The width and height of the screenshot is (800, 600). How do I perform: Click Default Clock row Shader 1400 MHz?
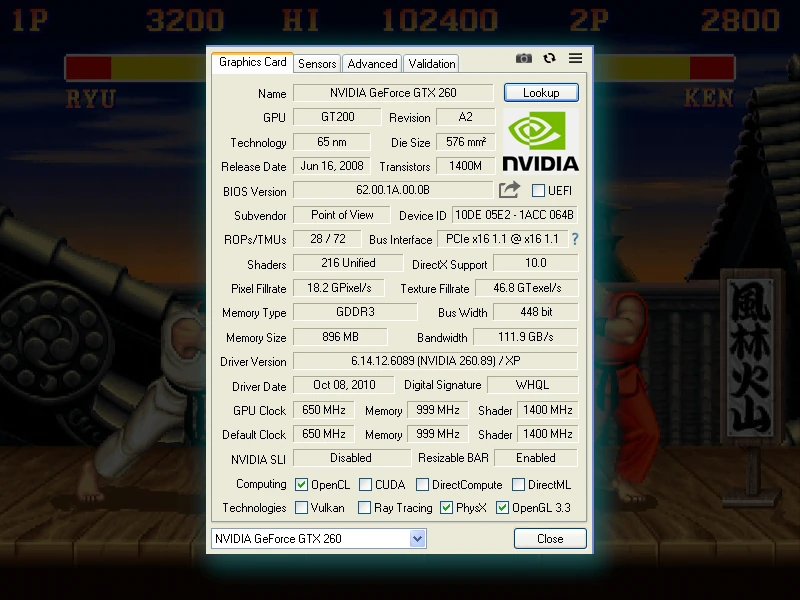point(547,434)
